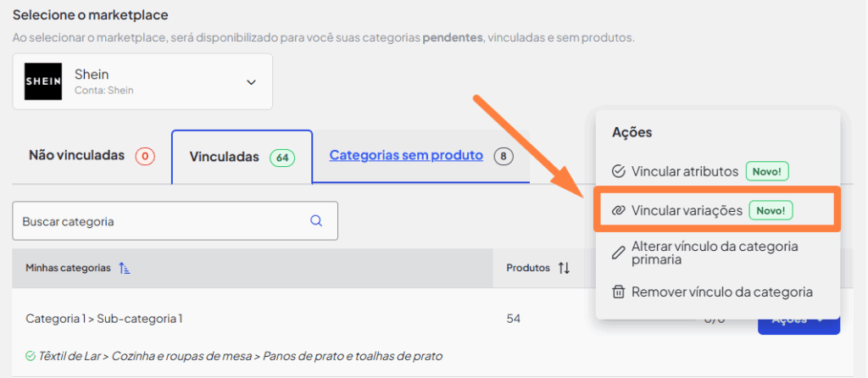Click the green check icon beside Têxtil de Lar
This screenshot has height=378, width=868.
31,356
